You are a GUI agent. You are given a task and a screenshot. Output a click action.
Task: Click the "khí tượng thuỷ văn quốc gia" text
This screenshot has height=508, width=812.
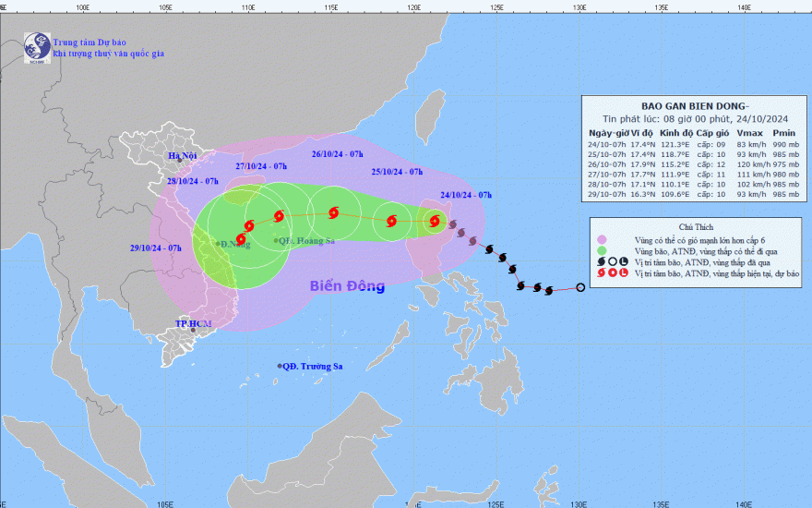[108, 54]
